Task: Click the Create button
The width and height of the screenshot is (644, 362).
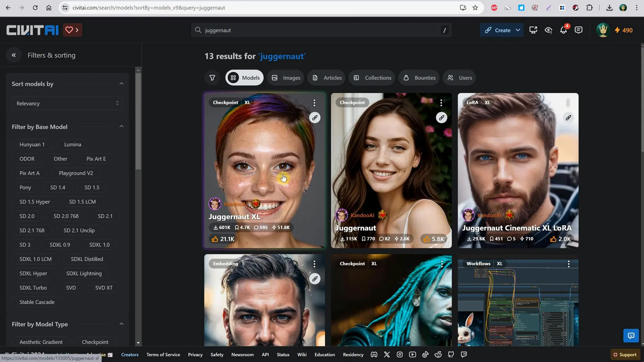Action: tap(497, 30)
